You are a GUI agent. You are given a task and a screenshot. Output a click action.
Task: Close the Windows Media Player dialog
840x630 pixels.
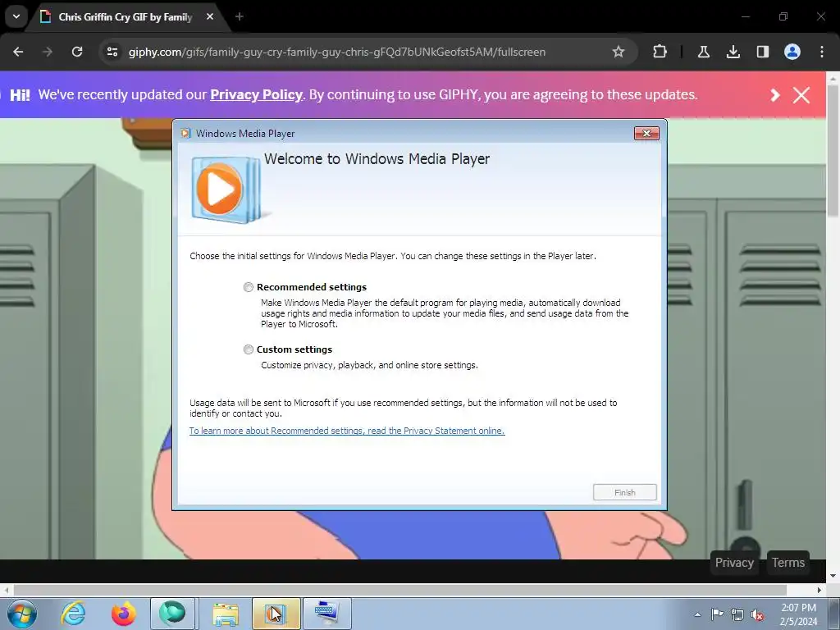pos(646,134)
